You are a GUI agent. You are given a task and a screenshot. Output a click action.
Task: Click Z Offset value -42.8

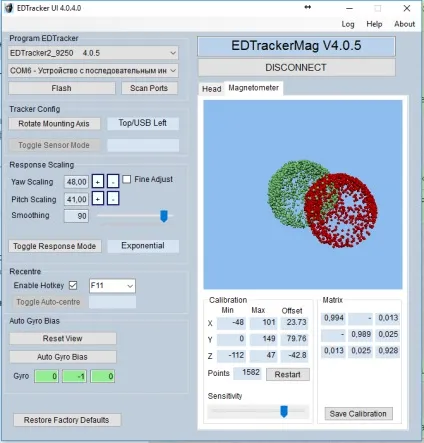[x=295, y=355]
